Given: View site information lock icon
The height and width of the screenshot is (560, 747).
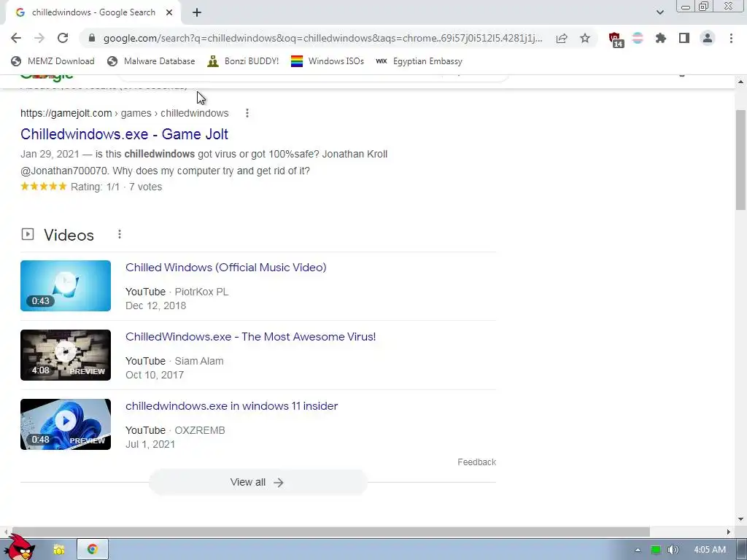Looking at the screenshot, I should [x=92, y=38].
